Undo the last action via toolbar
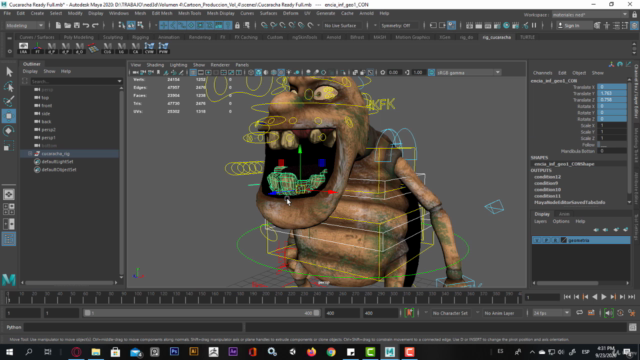Viewport: 640px width, 360px height. tap(86, 25)
